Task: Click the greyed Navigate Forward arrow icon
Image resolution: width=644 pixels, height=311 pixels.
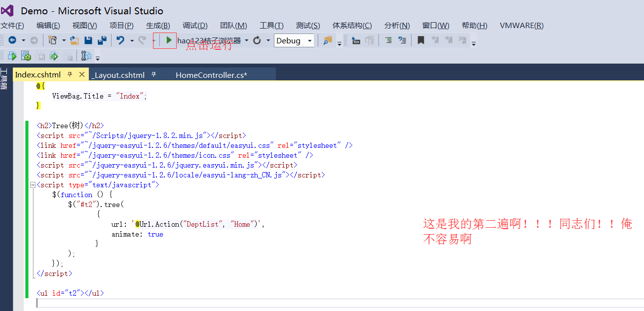Action: pos(34,40)
